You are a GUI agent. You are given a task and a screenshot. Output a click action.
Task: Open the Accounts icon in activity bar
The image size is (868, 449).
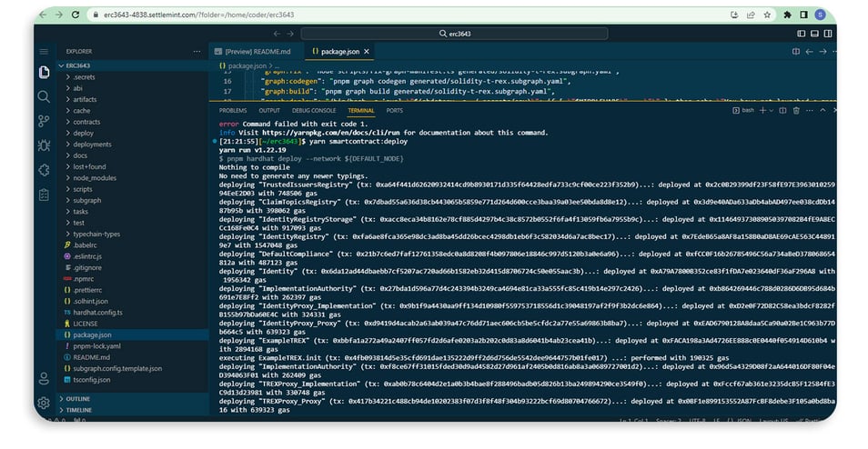[44, 379]
